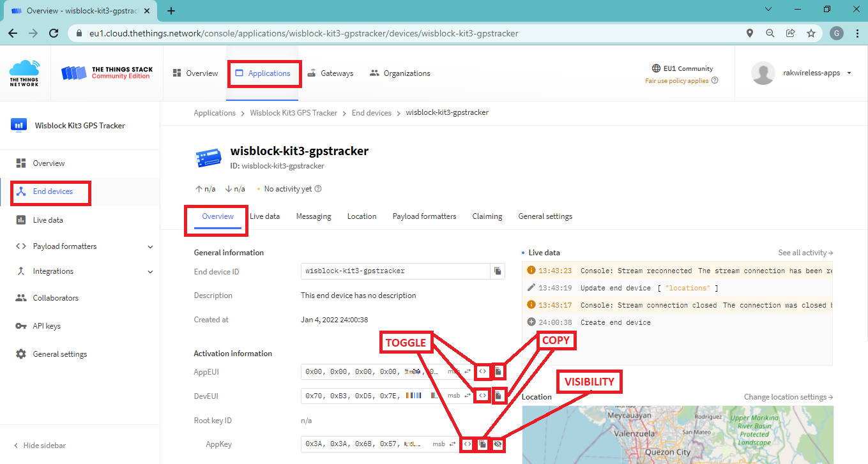Expand the Integrations sidebar section
Viewport: 868px width, 464px height.
[x=150, y=271]
